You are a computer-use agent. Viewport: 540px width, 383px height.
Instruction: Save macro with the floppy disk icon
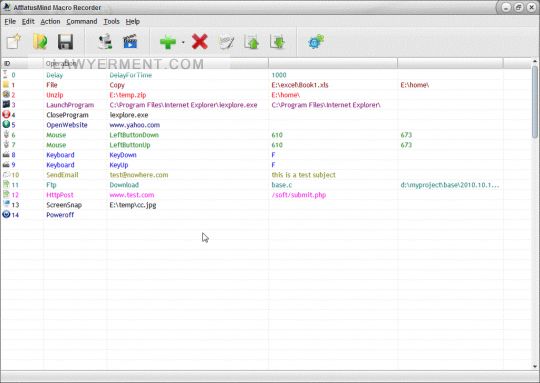click(65, 42)
